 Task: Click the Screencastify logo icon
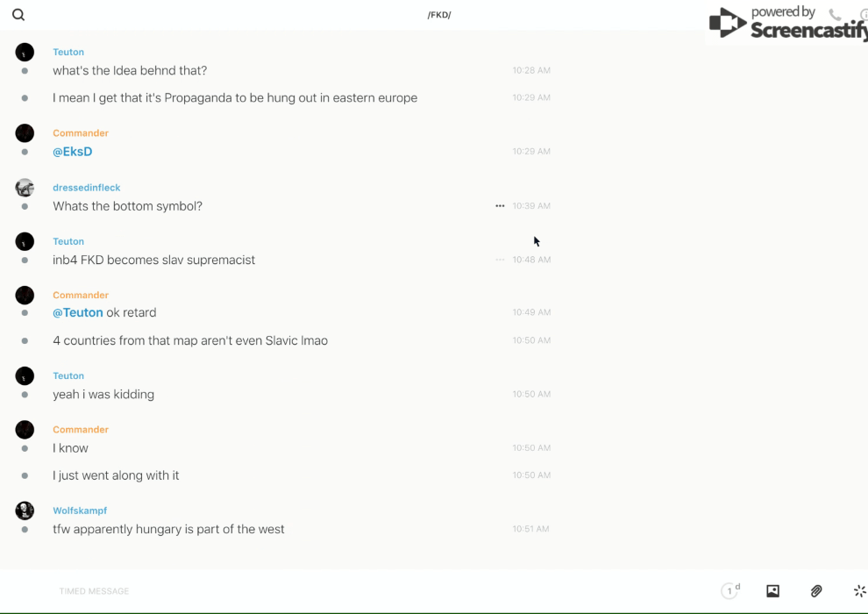[727, 23]
